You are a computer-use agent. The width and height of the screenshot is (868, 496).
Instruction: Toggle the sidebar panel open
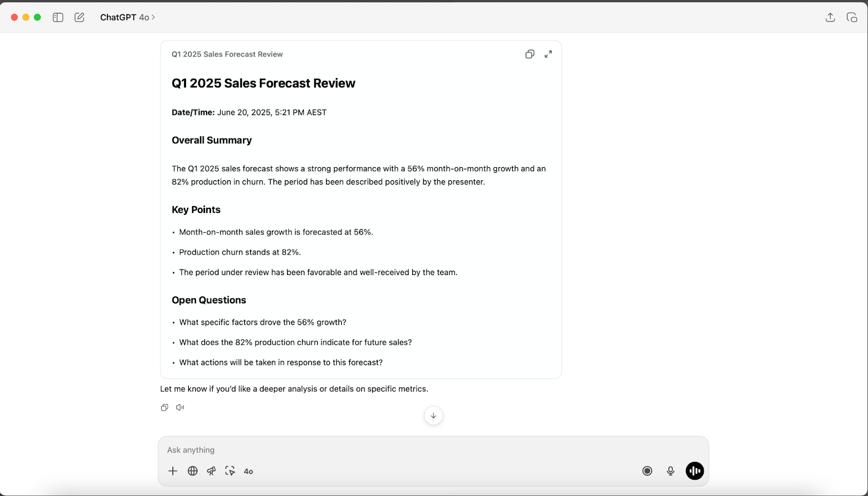(x=58, y=17)
